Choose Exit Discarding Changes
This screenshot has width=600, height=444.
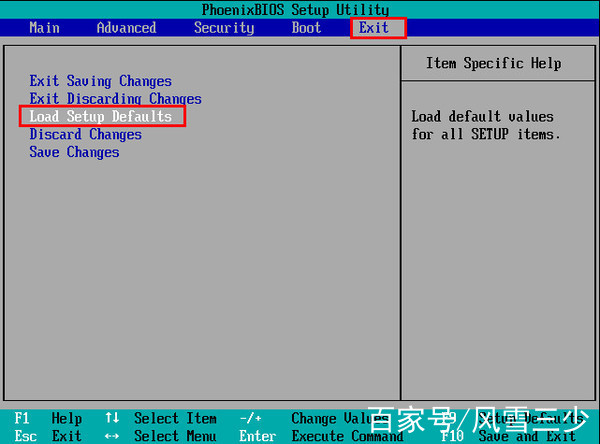[116, 99]
